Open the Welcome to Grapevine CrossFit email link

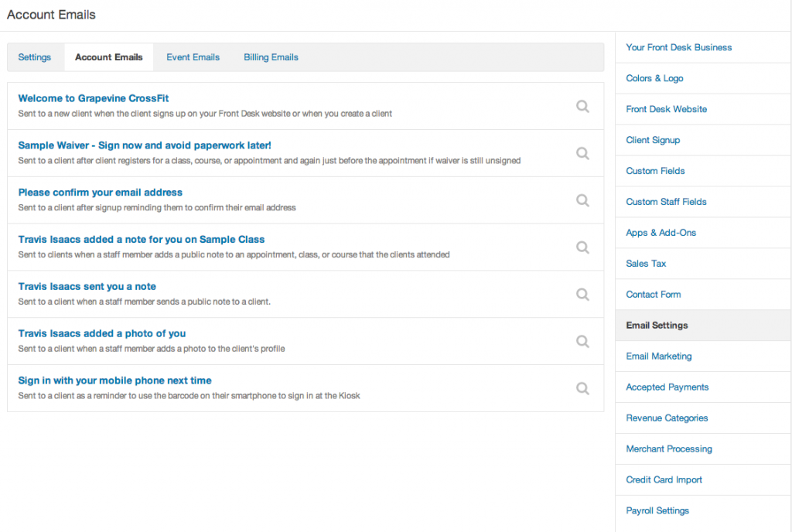click(x=94, y=98)
